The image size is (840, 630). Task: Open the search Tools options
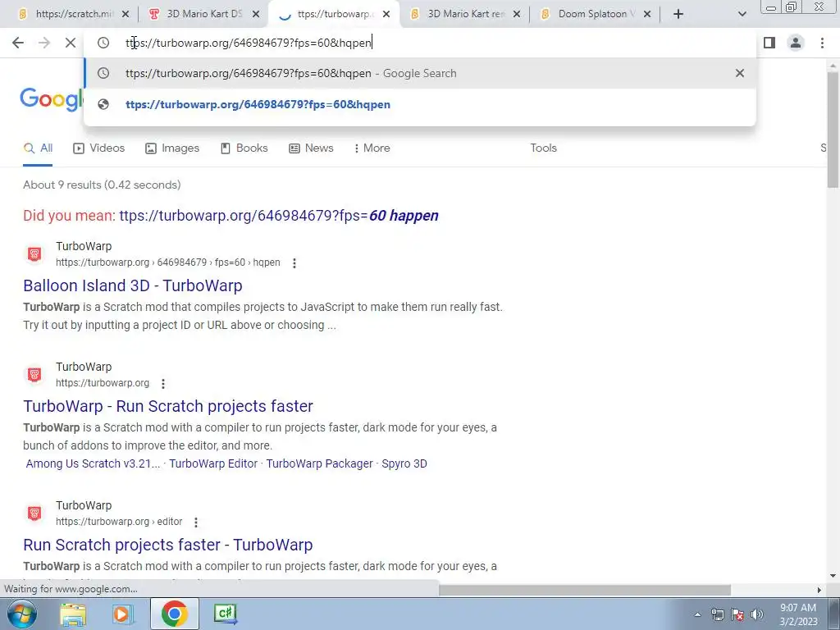(543, 148)
